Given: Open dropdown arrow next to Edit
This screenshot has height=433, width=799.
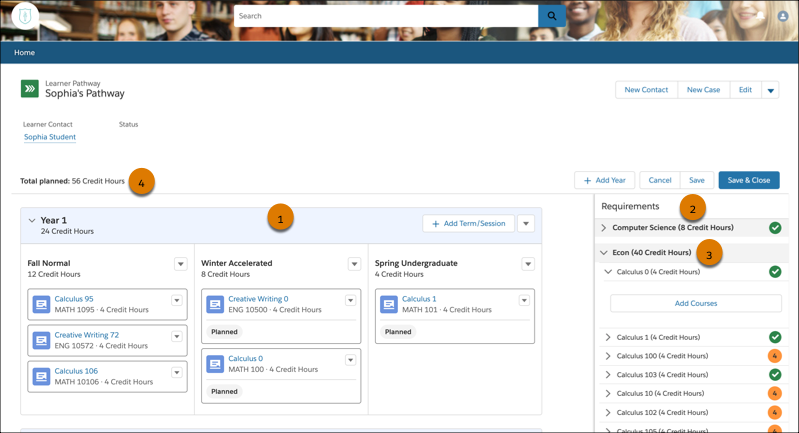Looking at the screenshot, I should [770, 90].
